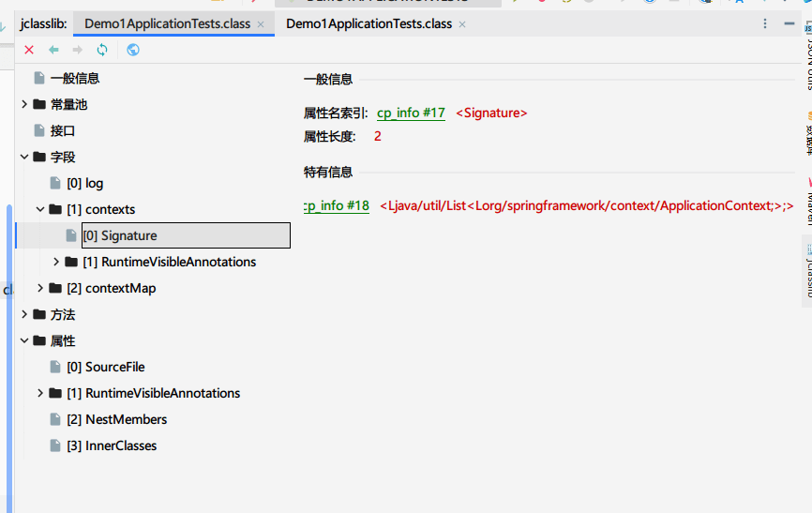Expand the 方法 tree node
The width and height of the screenshot is (812, 513).
tap(24, 314)
